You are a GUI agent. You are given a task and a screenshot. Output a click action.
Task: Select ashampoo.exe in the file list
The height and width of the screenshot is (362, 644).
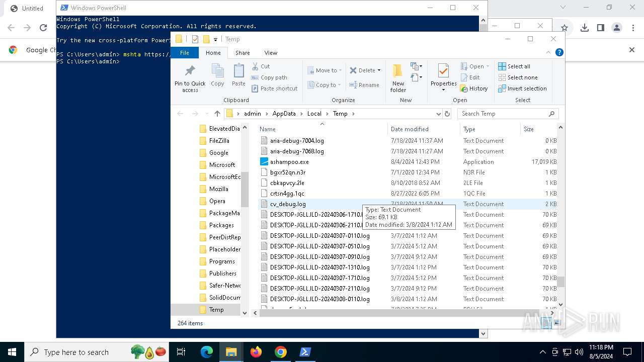(289, 162)
